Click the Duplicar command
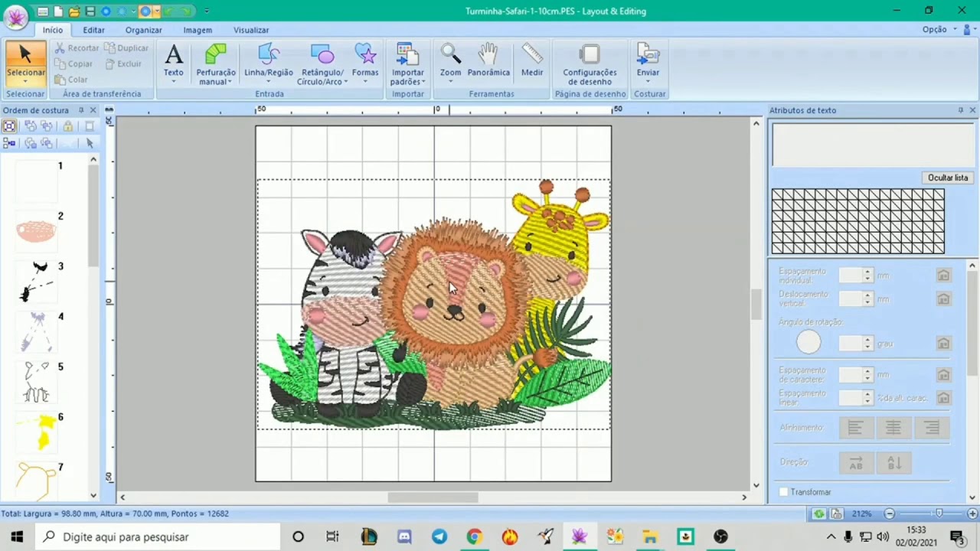The height and width of the screenshot is (551, 980). [126, 48]
